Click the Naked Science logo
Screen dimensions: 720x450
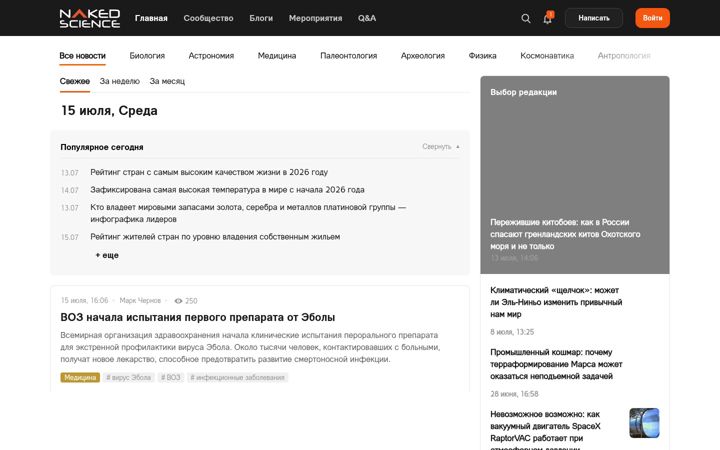pyautogui.click(x=90, y=18)
